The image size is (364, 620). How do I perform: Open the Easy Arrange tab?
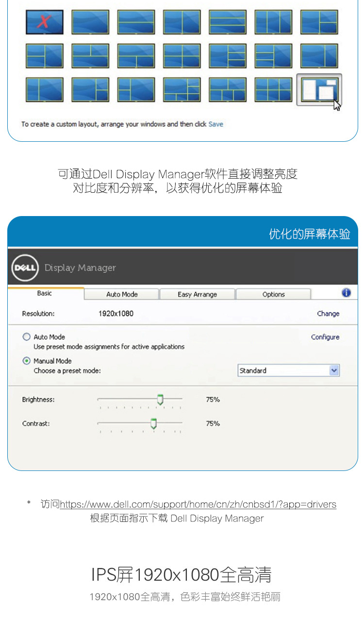[x=197, y=294]
